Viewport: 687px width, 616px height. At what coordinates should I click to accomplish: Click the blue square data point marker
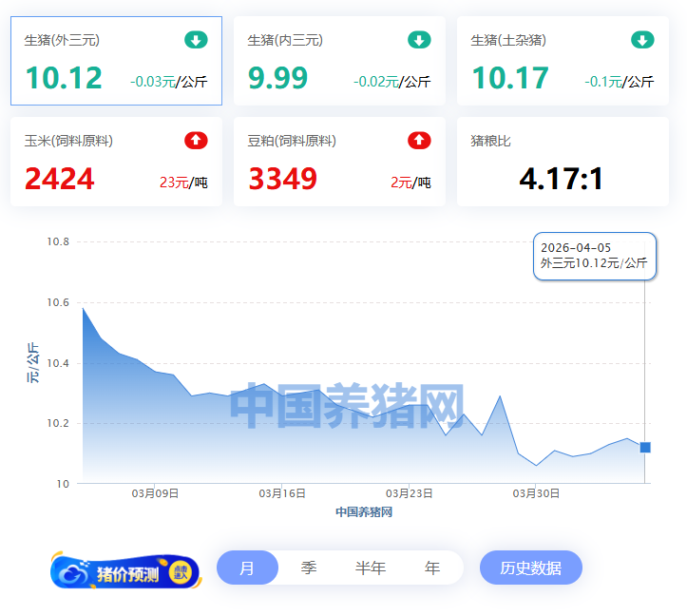click(x=645, y=447)
